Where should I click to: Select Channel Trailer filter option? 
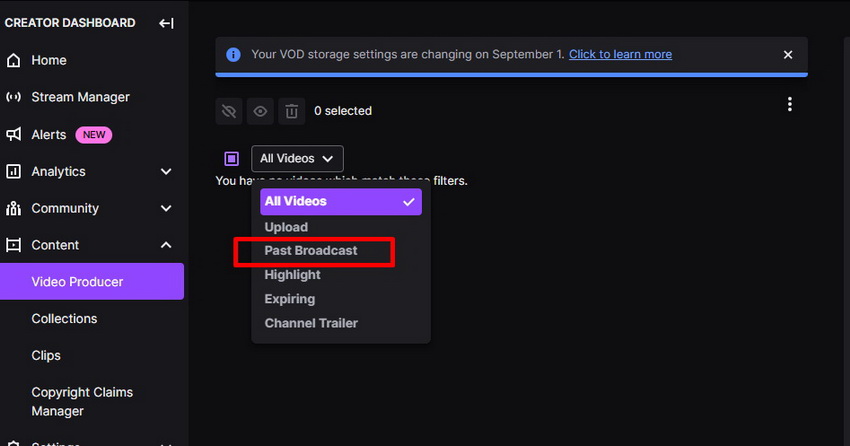pos(311,323)
